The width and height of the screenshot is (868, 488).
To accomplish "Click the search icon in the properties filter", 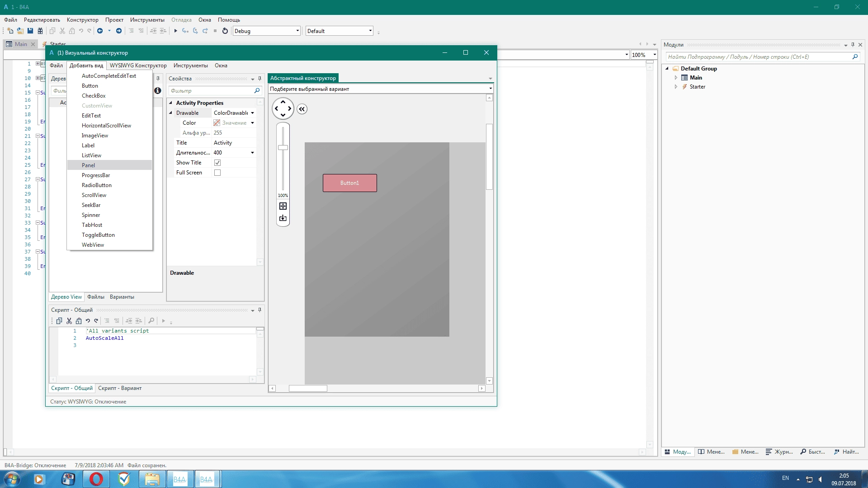I will coord(257,91).
